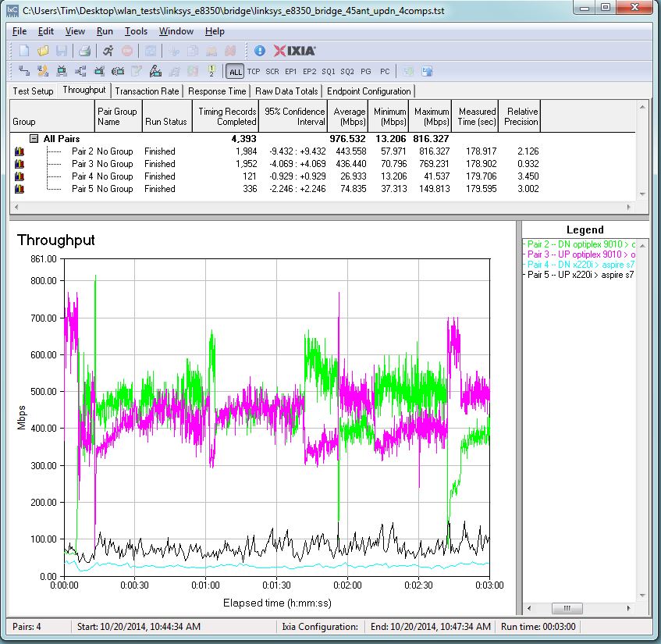This screenshot has width=661, height=644.
Task: Click the application icon in title bar
Action: point(13,11)
